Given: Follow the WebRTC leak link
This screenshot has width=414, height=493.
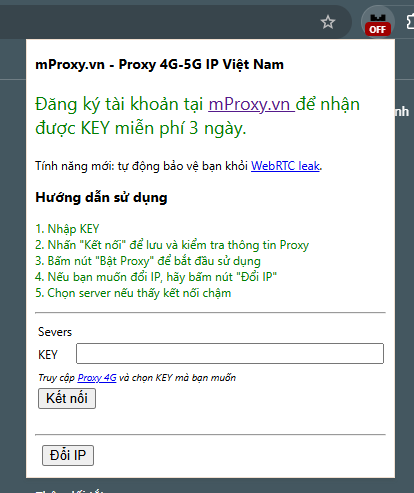Looking at the screenshot, I should (285, 166).
